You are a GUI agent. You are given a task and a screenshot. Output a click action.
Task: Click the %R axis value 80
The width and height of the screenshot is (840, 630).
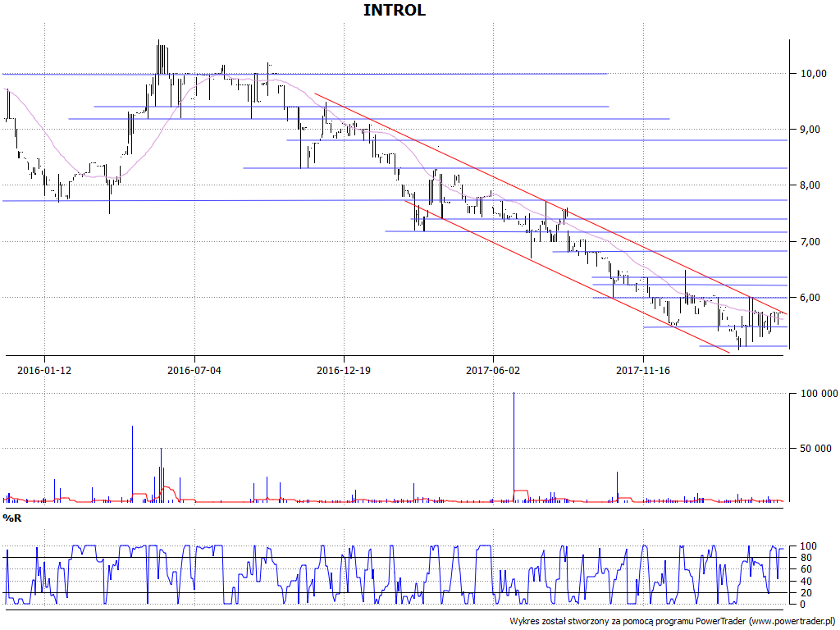tap(806, 558)
